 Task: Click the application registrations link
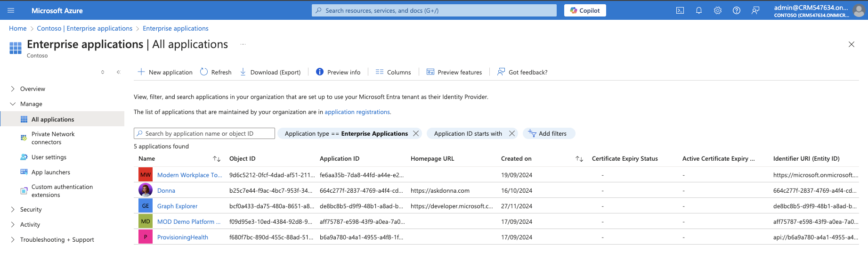click(357, 112)
